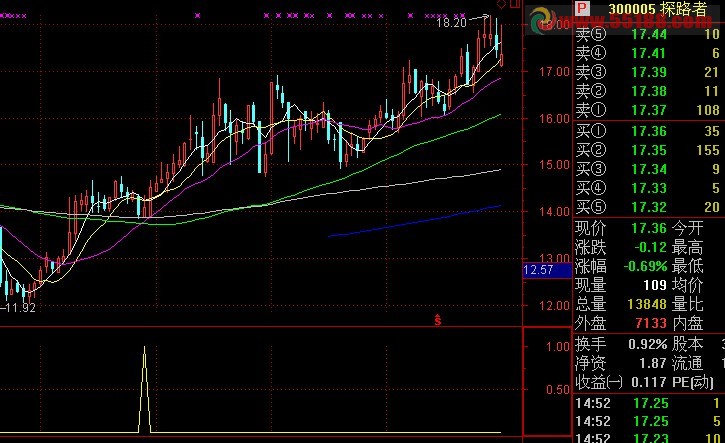Select the 买④ bid row at 17.33

pos(648,188)
